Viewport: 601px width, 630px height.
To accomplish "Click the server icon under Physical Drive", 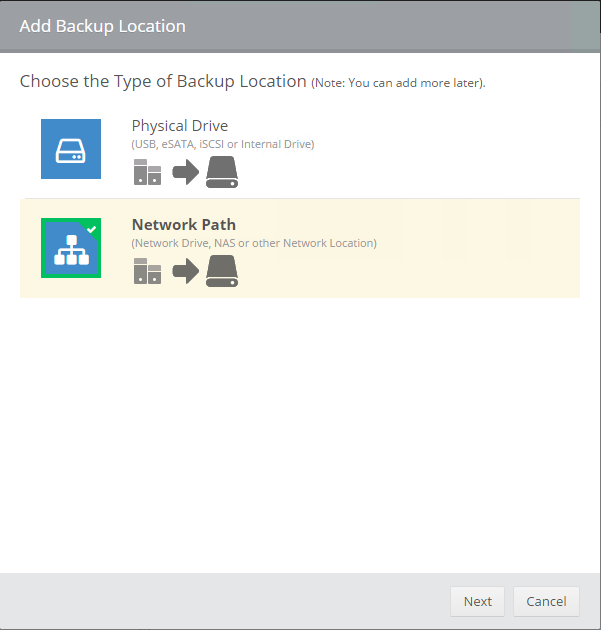I will [147, 173].
